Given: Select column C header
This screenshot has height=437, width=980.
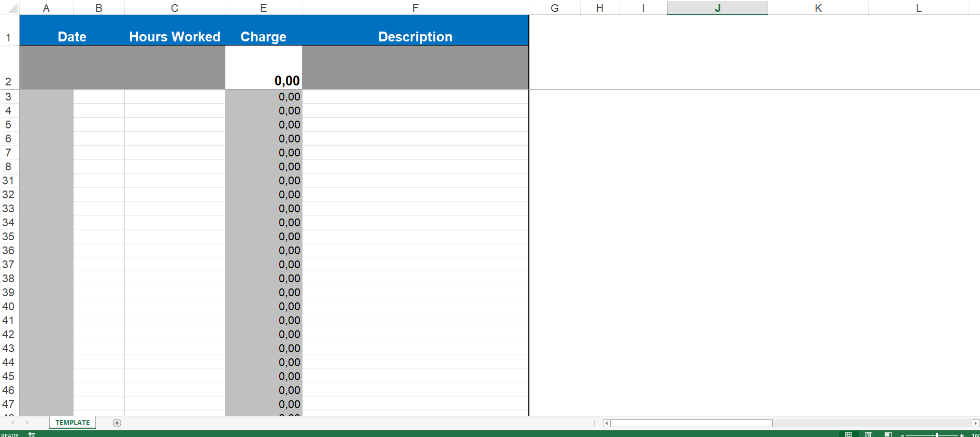Looking at the screenshot, I should point(175,8).
